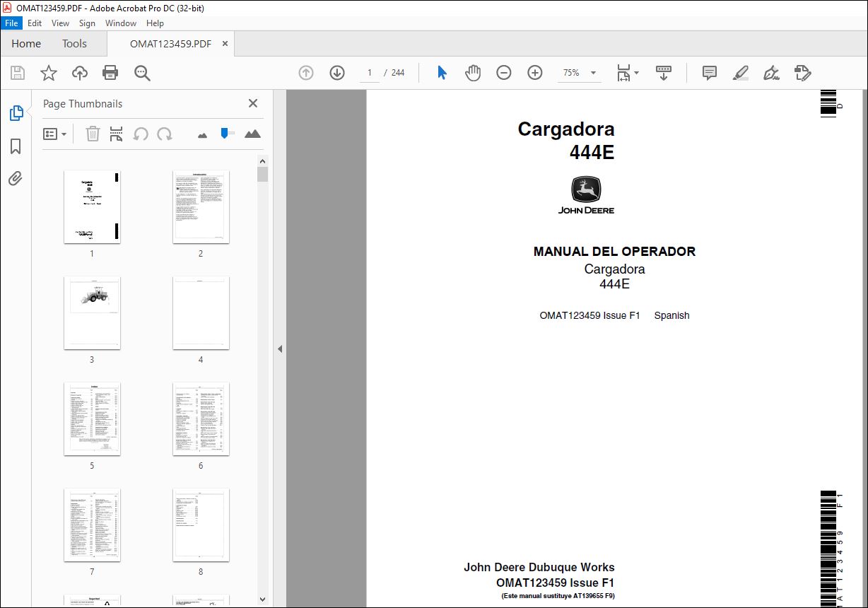Screen dimensions: 868x608
Task: Select the Hand pan tool
Action: pyautogui.click(x=473, y=73)
